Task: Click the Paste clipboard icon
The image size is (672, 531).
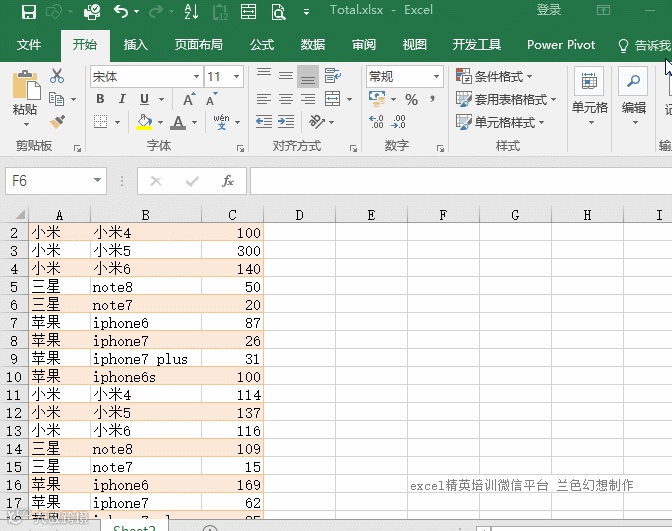Action: pyautogui.click(x=26, y=85)
